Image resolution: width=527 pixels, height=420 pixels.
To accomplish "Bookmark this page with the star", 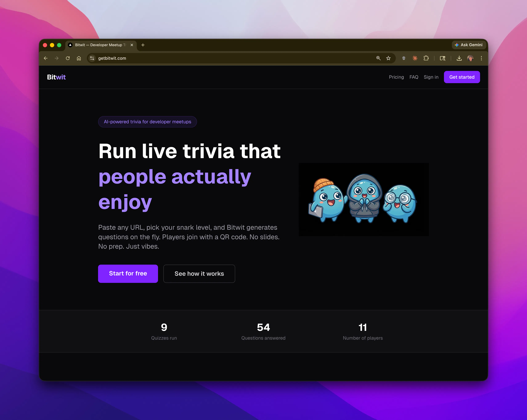I will pyautogui.click(x=388, y=58).
